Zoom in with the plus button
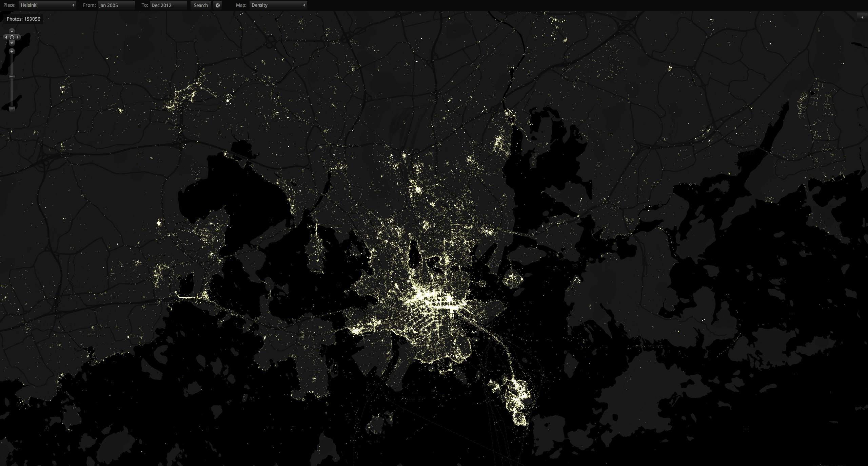 point(12,52)
